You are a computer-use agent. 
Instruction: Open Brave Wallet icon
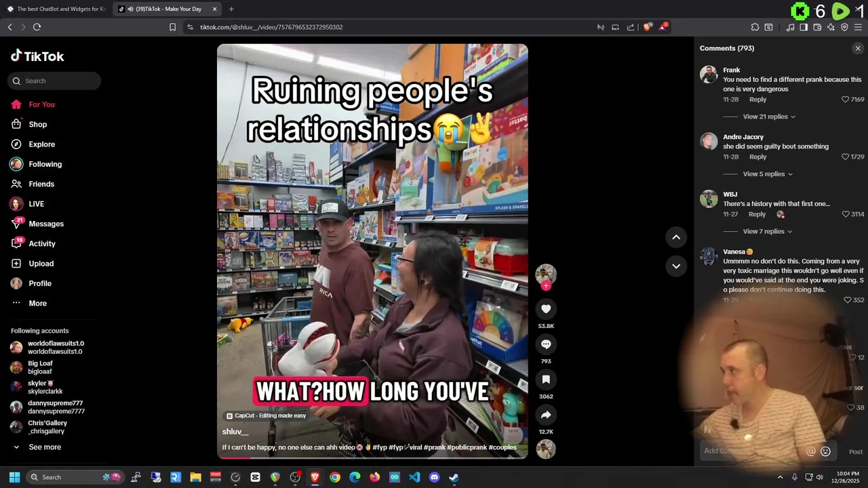pyautogui.click(x=817, y=27)
